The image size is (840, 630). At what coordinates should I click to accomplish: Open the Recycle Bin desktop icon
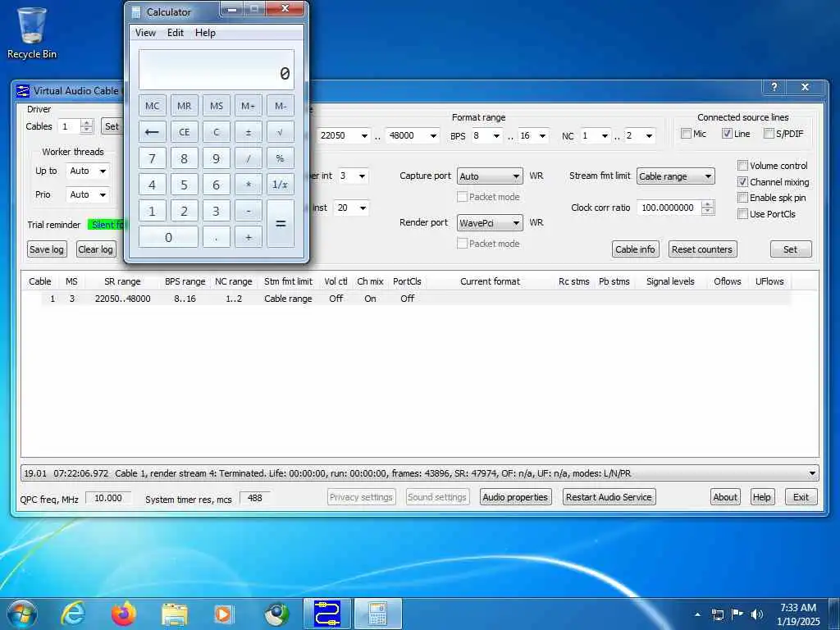tap(32, 33)
